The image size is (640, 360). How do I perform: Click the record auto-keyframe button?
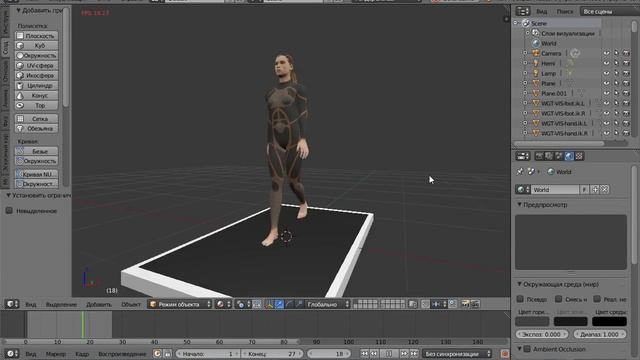click(505, 354)
